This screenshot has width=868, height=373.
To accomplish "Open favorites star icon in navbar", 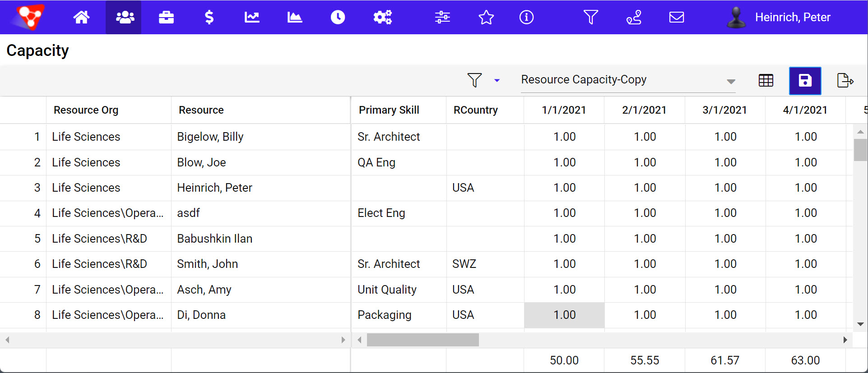I will 486,17.
